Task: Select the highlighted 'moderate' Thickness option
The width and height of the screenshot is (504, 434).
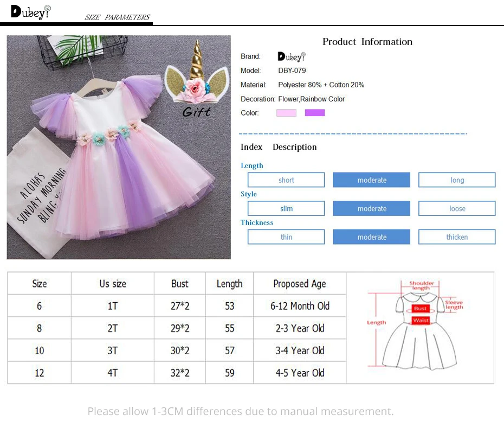Action: pyautogui.click(x=372, y=237)
